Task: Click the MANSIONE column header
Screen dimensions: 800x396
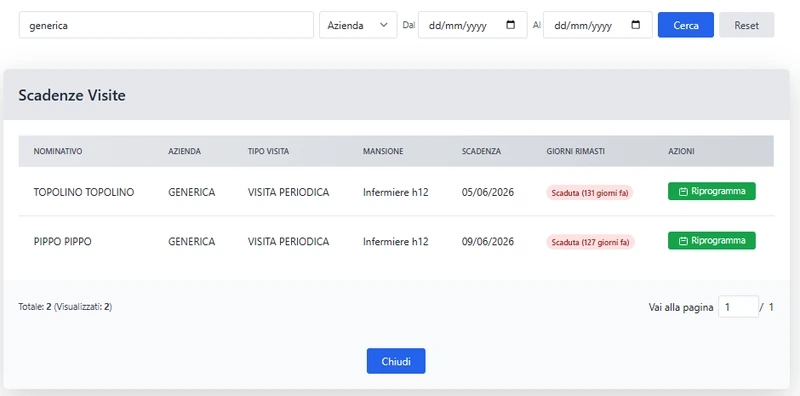Action: click(x=383, y=152)
